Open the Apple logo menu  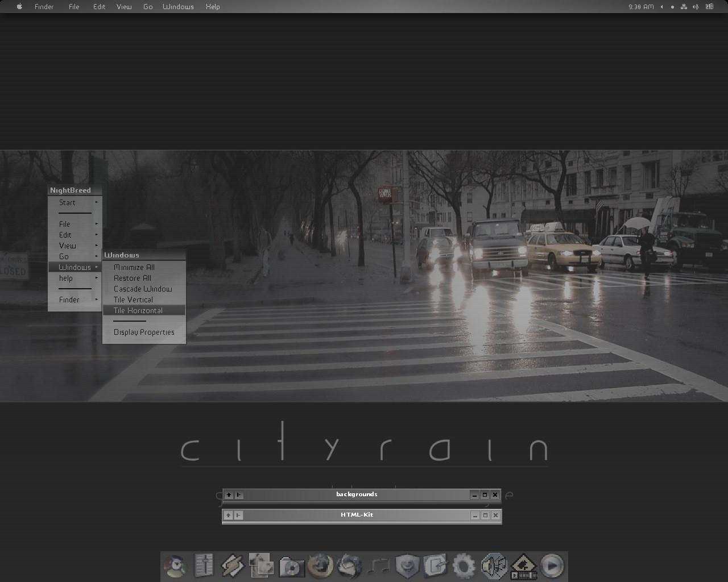pos(19,7)
